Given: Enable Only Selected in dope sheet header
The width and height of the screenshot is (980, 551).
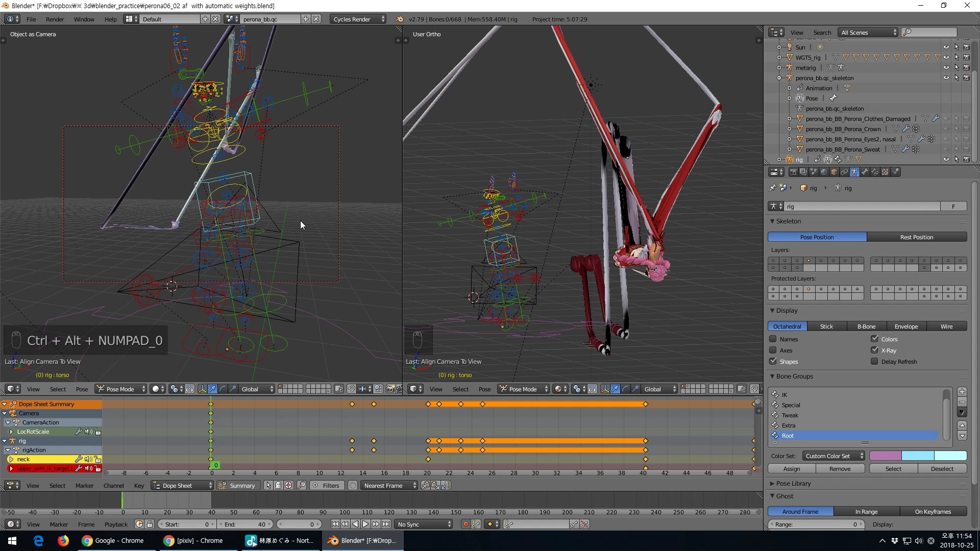Looking at the screenshot, I should pos(268,485).
